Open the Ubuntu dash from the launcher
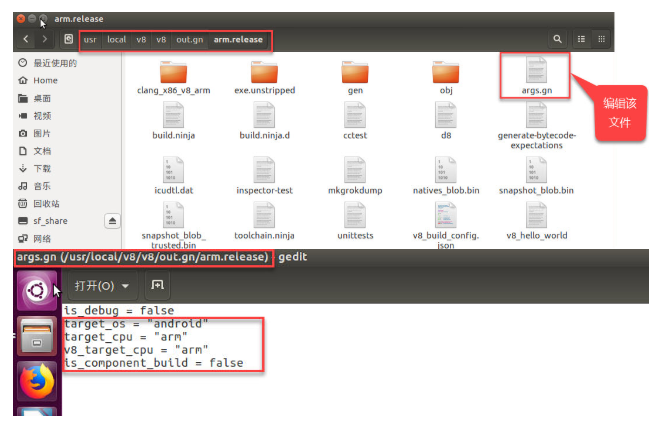The width and height of the screenshot is (665, 421). tap(37, 291)
